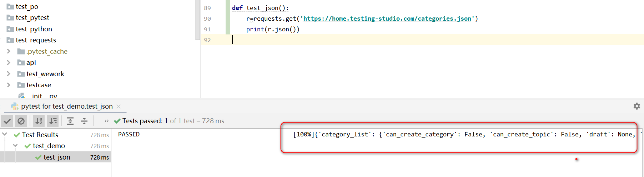
Task: Expand the api folder in project tree
Action: click(x=9, y=63)
